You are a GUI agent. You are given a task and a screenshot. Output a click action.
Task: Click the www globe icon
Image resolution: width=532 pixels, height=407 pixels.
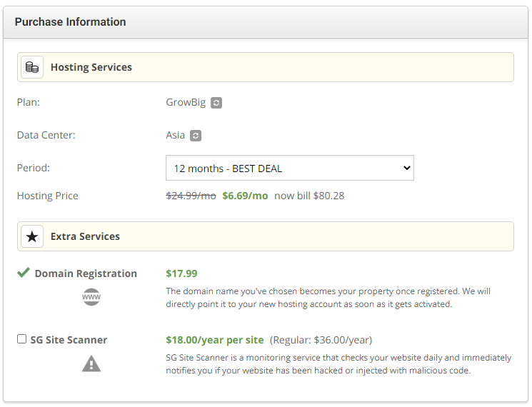pyautogui.click(x=91, y=297)
